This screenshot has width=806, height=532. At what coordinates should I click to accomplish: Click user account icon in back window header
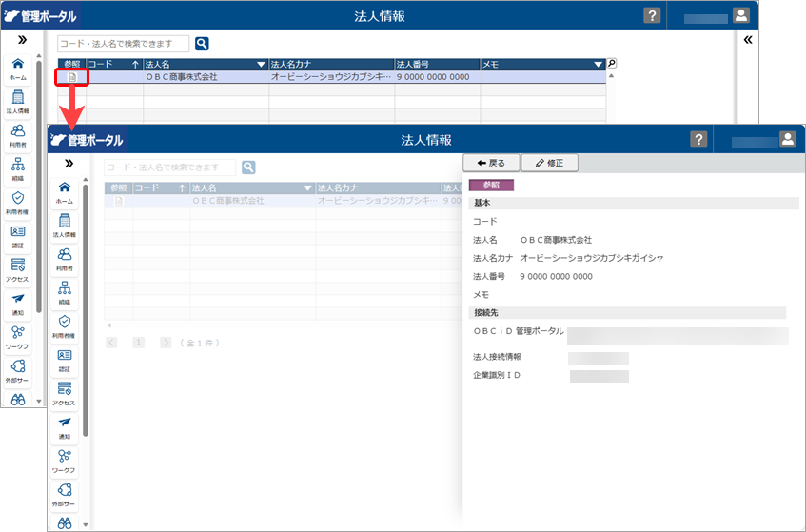[x=740, y=15]
